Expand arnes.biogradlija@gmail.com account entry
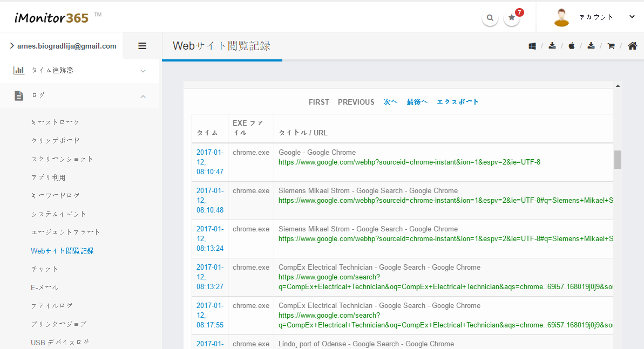 pyautogui.click(x=63, y=46)
